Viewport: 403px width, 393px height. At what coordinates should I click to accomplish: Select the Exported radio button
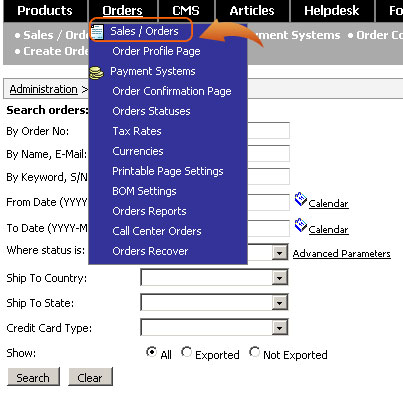click(186, 352)
